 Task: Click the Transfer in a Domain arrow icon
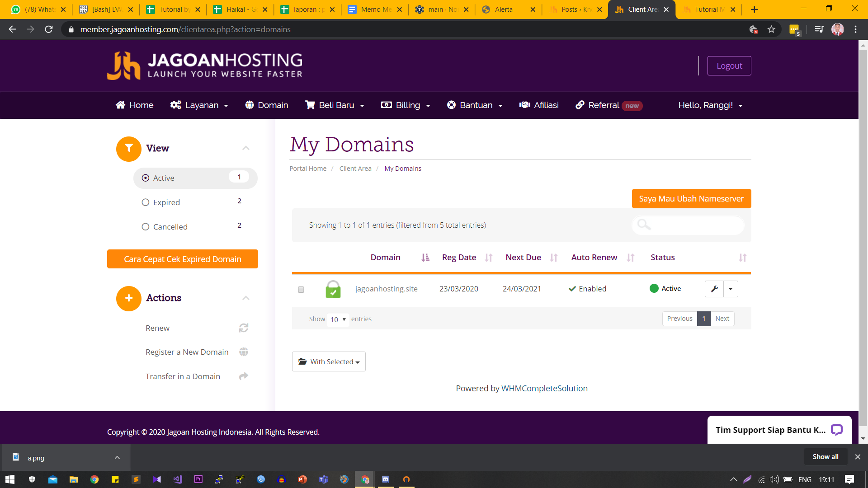tap(244, 376)
